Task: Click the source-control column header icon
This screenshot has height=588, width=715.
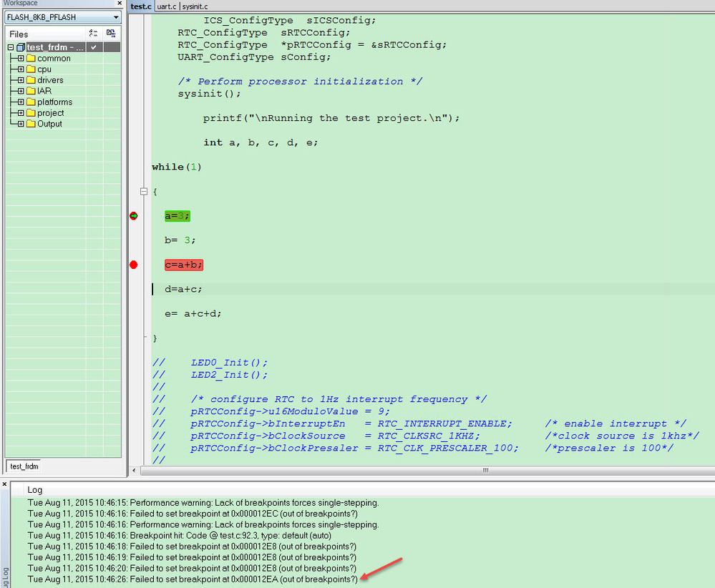Action: [111, 34]
